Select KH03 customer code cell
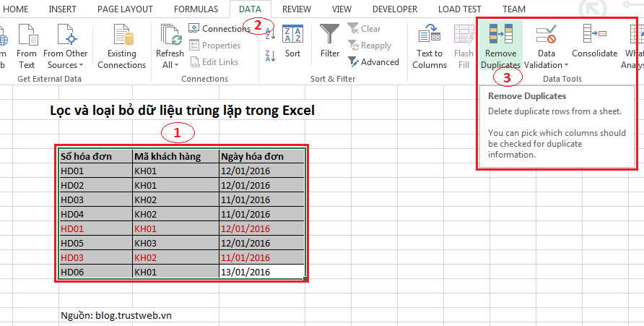The height and width of the screenshot is (326, 644). point(175,243)
